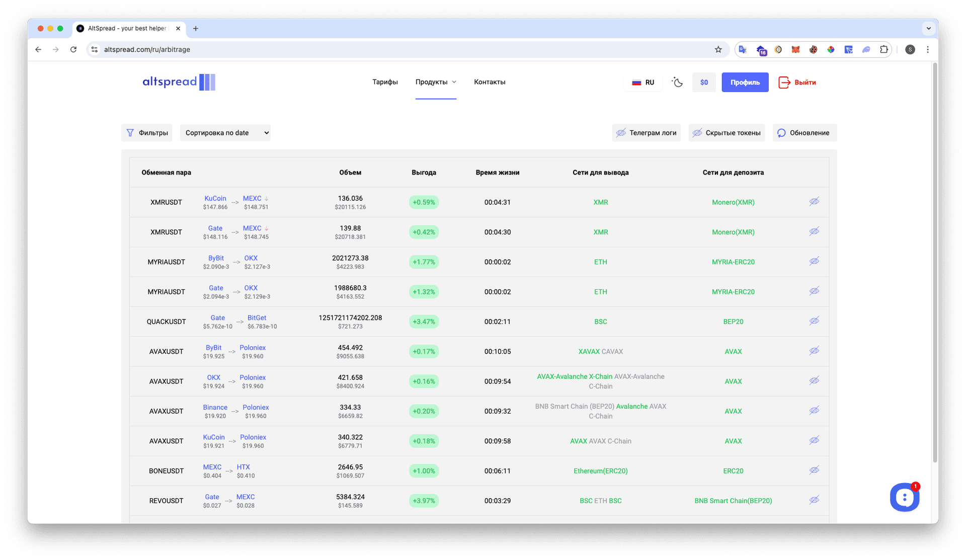The width and height of the screenshot is (966, 560).
Task: Open the multicolored pinwheel extension icon
Action: click(831, 49)
